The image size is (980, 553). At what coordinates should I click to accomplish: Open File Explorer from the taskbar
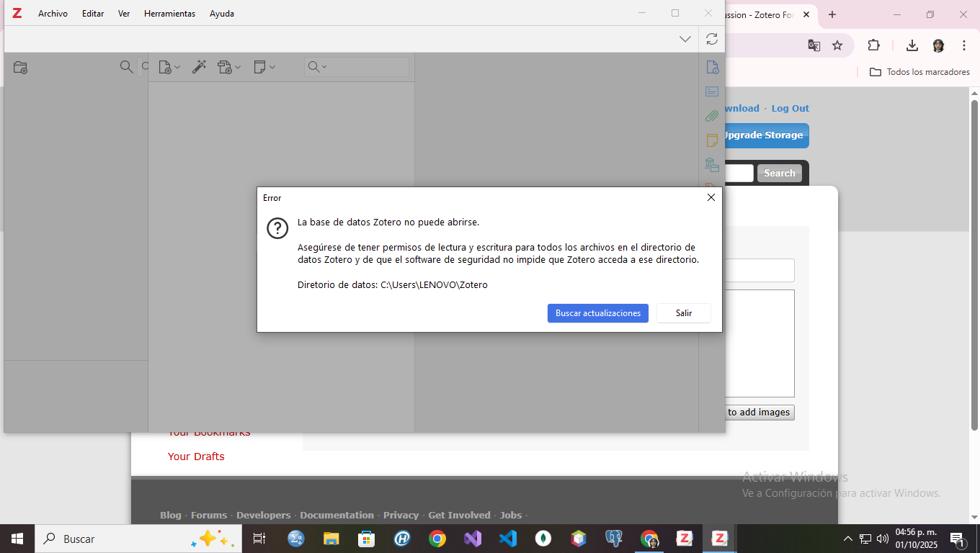(331, 539)
